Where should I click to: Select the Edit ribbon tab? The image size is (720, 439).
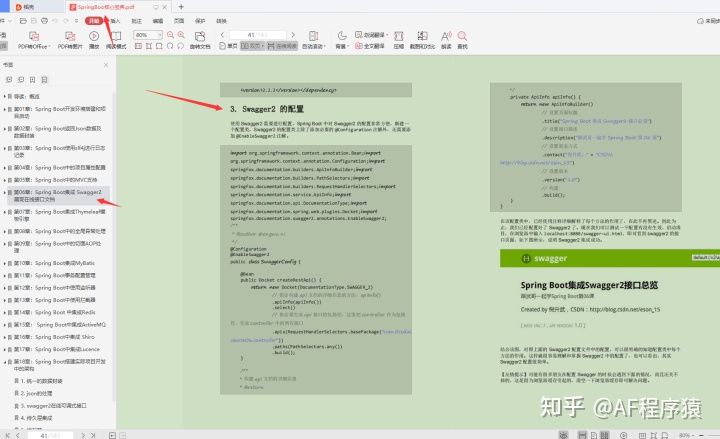click(158, 21)
